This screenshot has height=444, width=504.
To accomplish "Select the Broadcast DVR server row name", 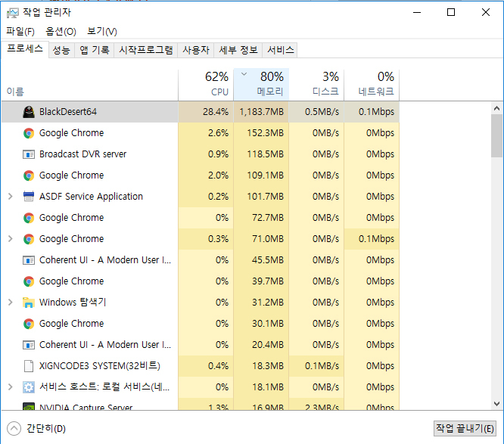I will point(83,154).
